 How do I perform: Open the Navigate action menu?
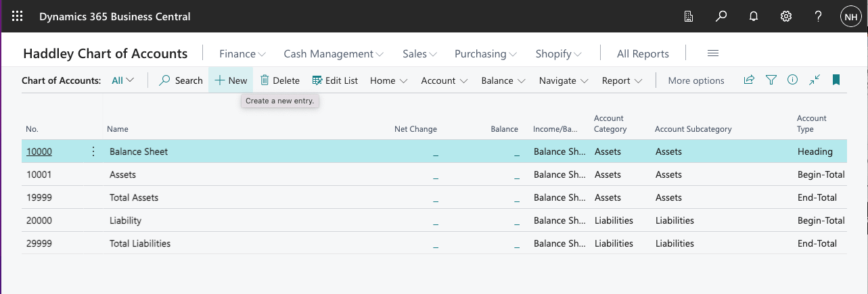[x=564, y=80]
